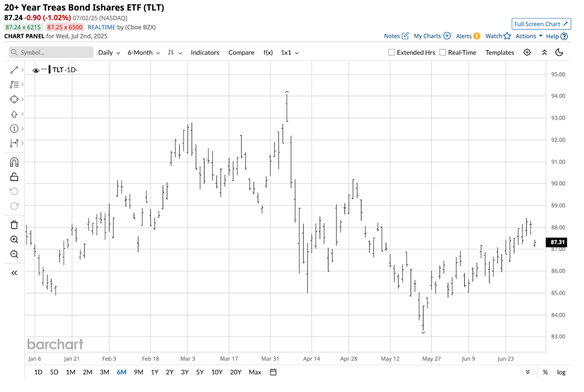Open the TLT series options menu
The width and height of the screenshot is (584, 392).
[44, 70]
